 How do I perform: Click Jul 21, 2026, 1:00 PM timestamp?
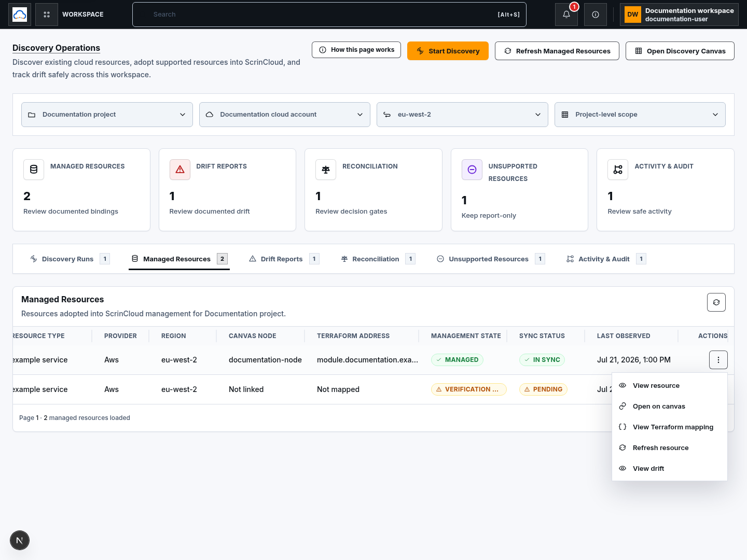coord(634,360)
